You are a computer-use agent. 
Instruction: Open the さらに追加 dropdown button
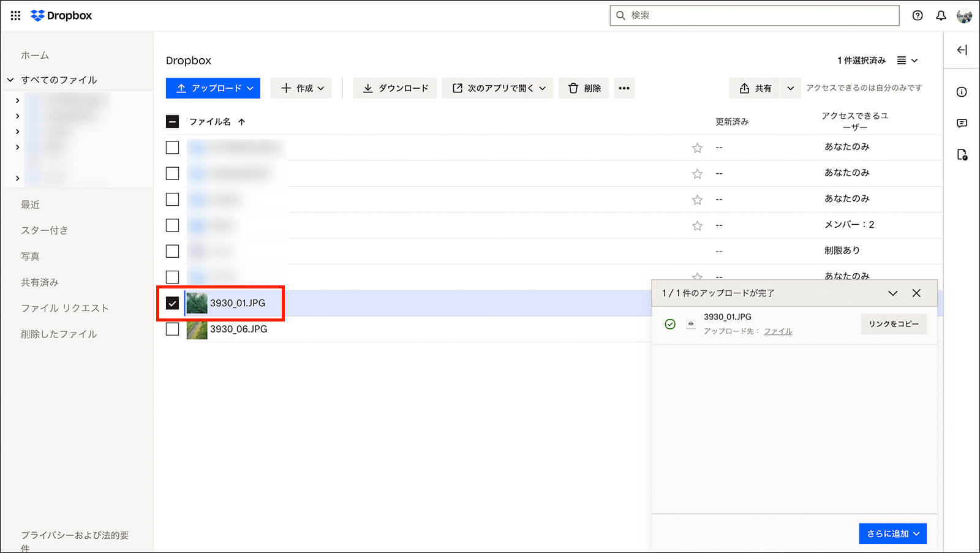893,533
